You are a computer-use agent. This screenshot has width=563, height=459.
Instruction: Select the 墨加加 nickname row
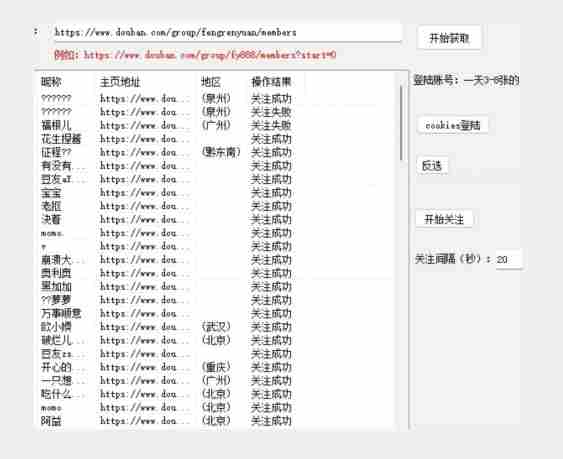56,287
